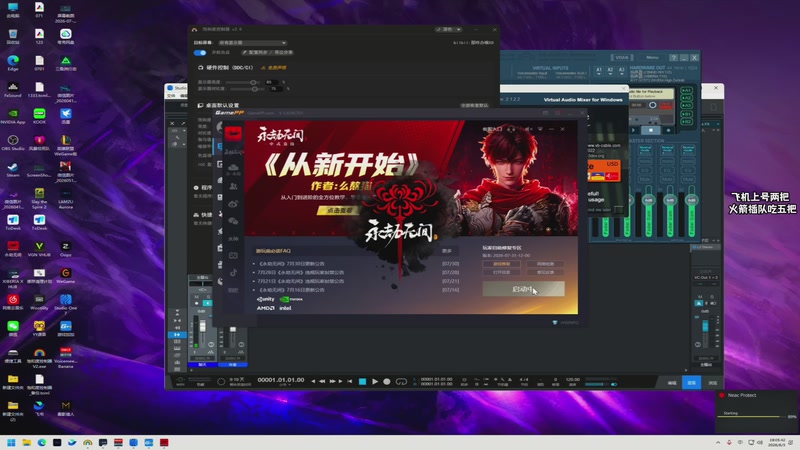Toggle the recorder ▸A1 routing button
Viewport: 800px width, 450px height.
point(686,91)
